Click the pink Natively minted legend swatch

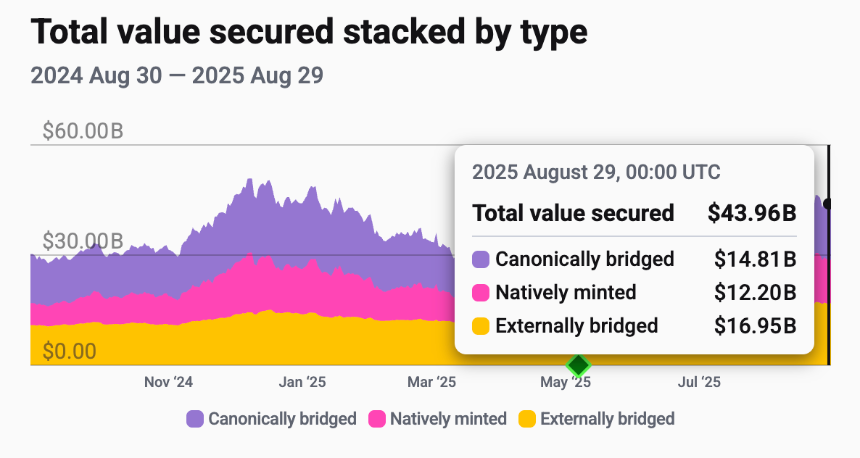click(x=377, y=419)
